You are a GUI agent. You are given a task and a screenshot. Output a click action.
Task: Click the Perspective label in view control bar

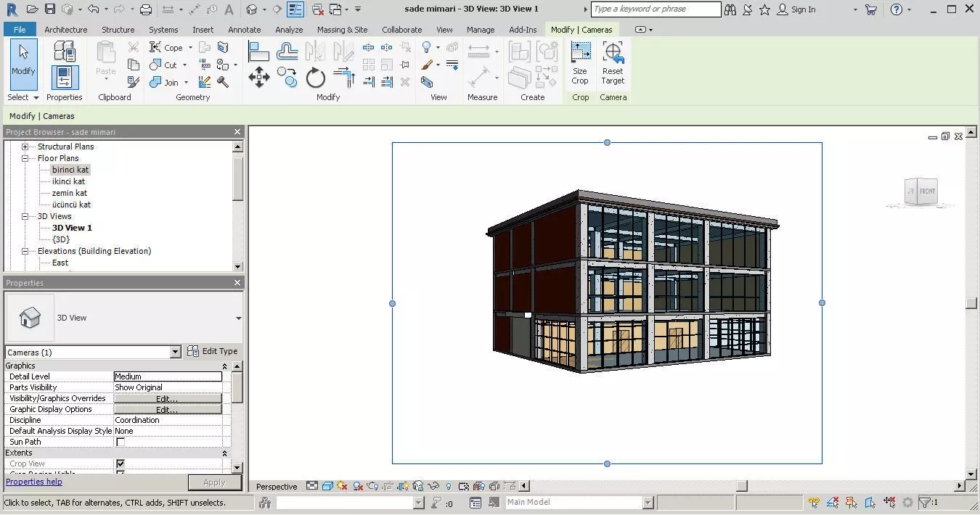coord(277,487)
